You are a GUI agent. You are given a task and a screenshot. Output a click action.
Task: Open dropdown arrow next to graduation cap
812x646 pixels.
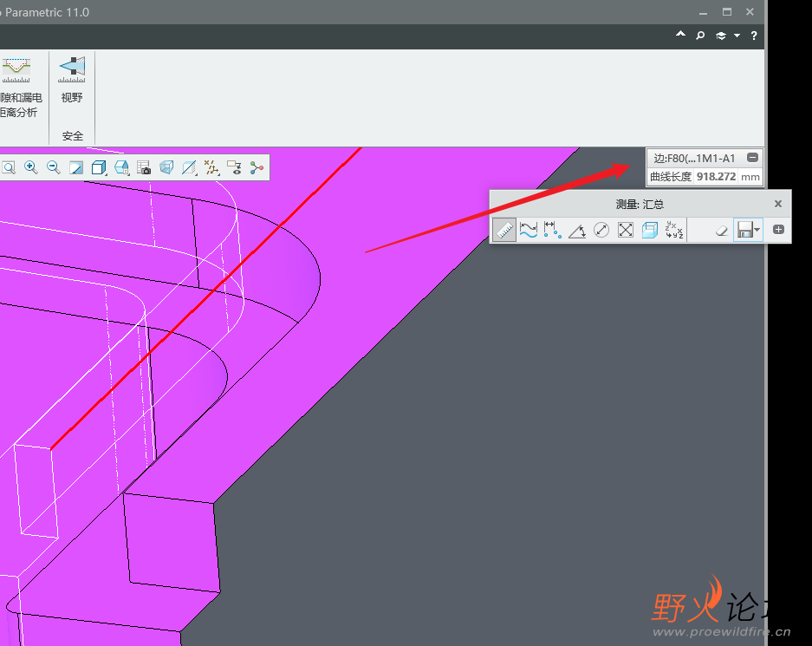(x=737, y=36)
